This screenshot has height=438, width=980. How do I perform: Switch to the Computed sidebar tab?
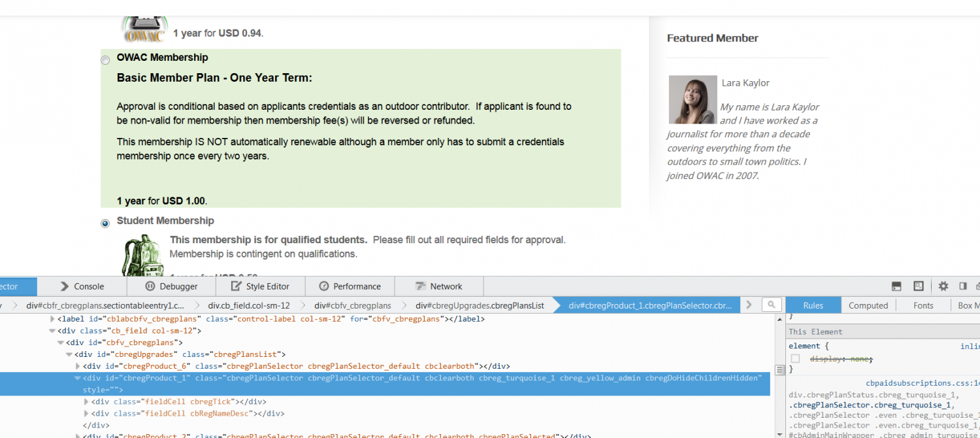pos(868,305)
